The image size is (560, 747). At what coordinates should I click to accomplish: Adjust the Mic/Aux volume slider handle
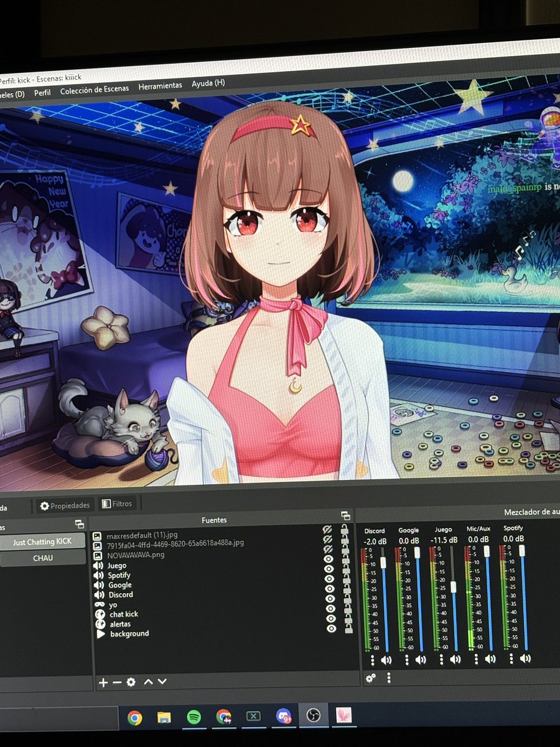pyautogui.click(x=487, y=552)
